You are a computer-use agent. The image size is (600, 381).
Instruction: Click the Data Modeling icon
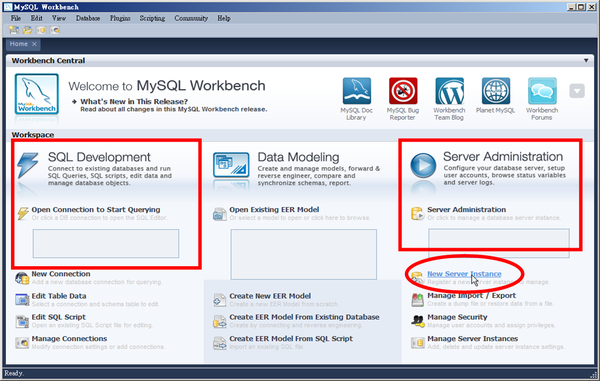[x=231, y=165]
